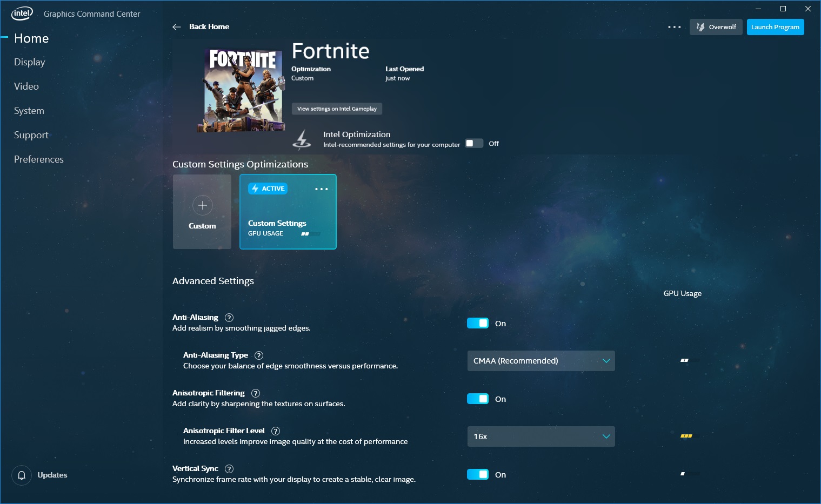The image size is (821, 504).
Task: Click the Fortnite cover art thumbnail
Action: pos(241,90)
